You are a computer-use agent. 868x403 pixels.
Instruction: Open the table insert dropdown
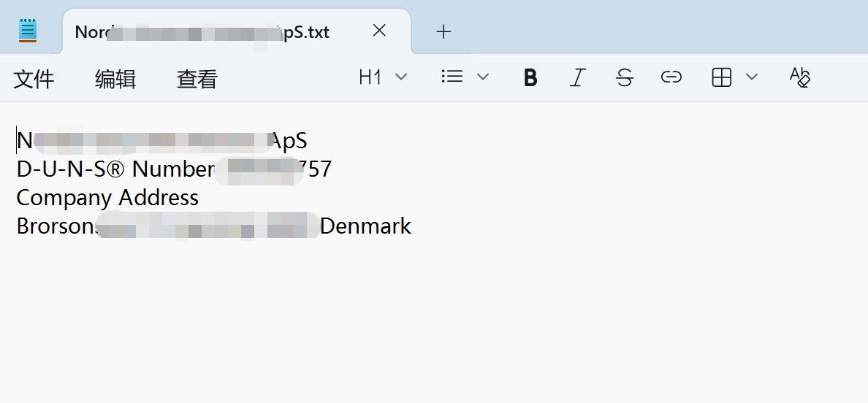tap(751, 77)
